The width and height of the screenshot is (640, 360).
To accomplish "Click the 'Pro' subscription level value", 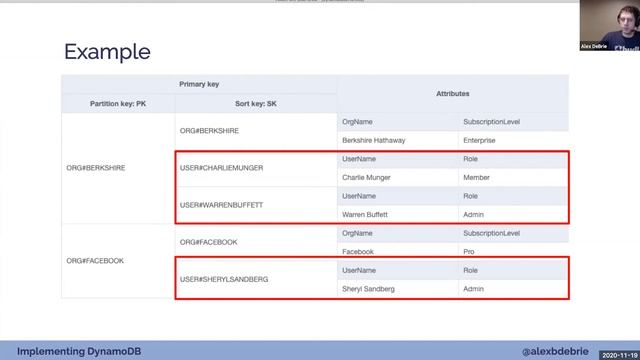I will 469,252.
